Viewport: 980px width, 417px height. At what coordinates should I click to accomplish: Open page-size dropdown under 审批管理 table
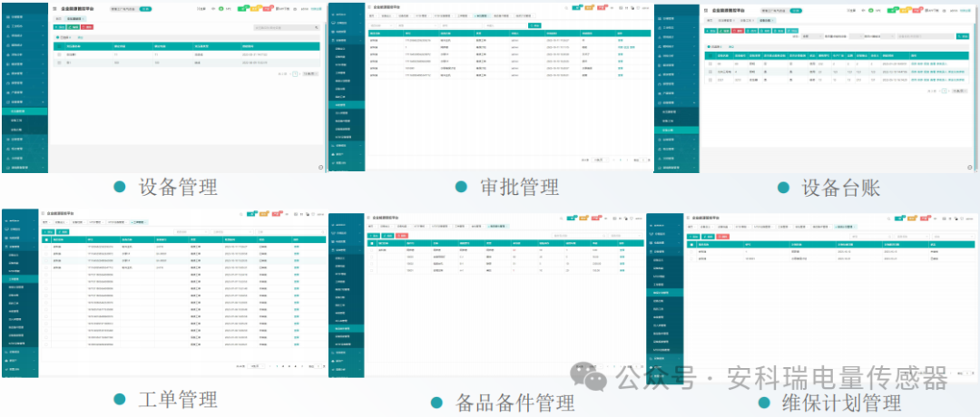pyautogui.click(x=601, y=160)
